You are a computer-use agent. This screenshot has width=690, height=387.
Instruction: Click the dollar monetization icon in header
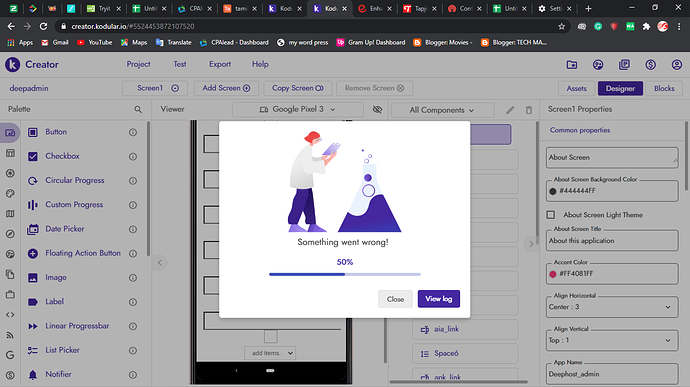tap(650, 65)
